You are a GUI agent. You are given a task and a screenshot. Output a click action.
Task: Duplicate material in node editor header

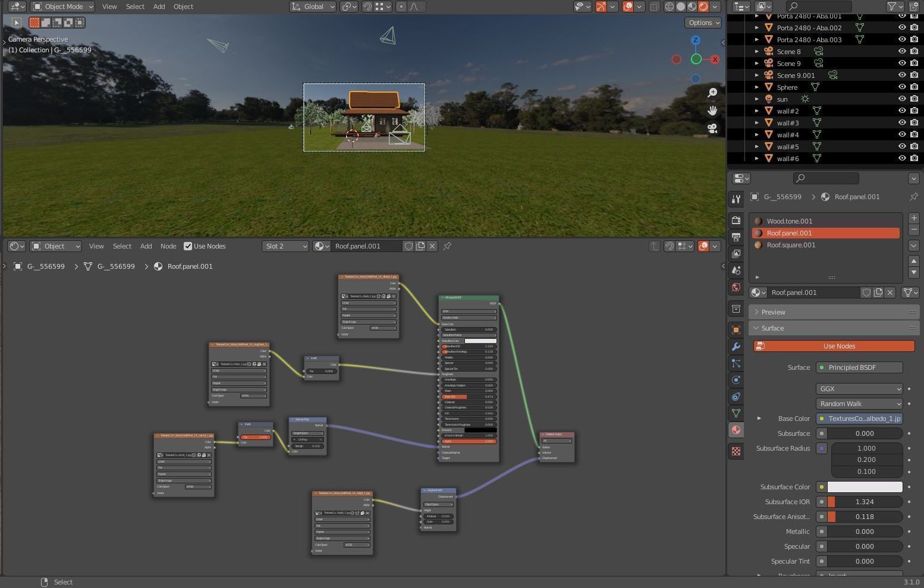(x=420, y=246)
